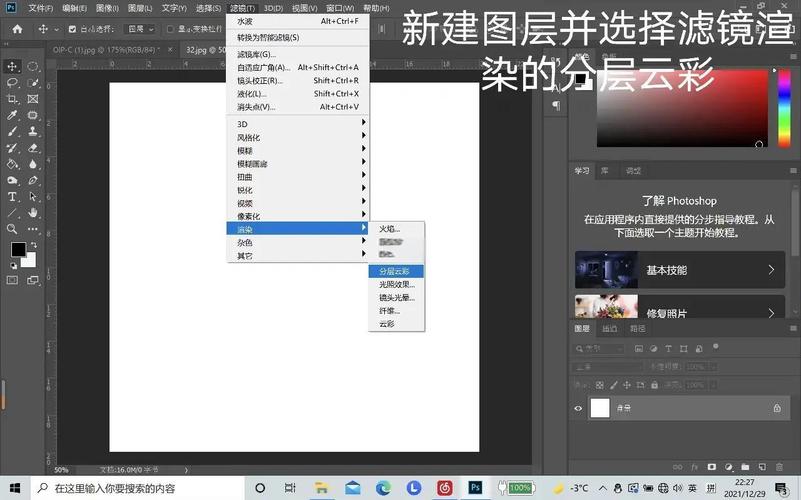This screenshot has height=500, width=801.
Task: Click the add layer mask icon
Action: (712, 467)
